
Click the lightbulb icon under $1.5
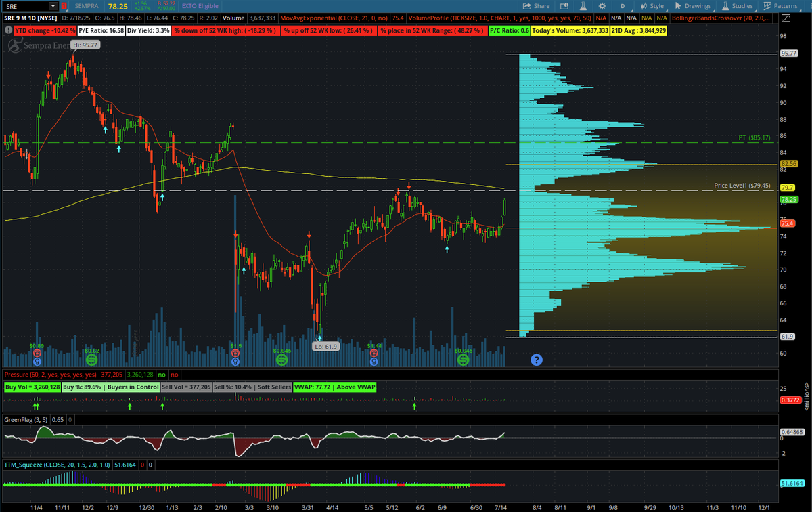pos(235,361)
